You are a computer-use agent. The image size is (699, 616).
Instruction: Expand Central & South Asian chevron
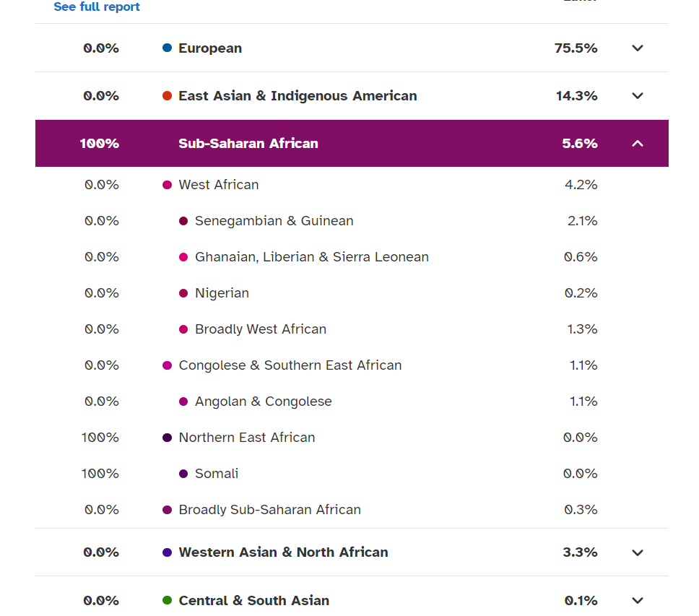637,600
